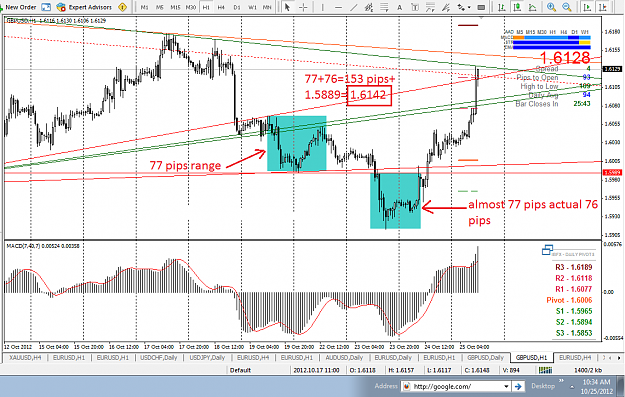
Task: Switch to the H4 timeframe
Action: coord(221,7)
